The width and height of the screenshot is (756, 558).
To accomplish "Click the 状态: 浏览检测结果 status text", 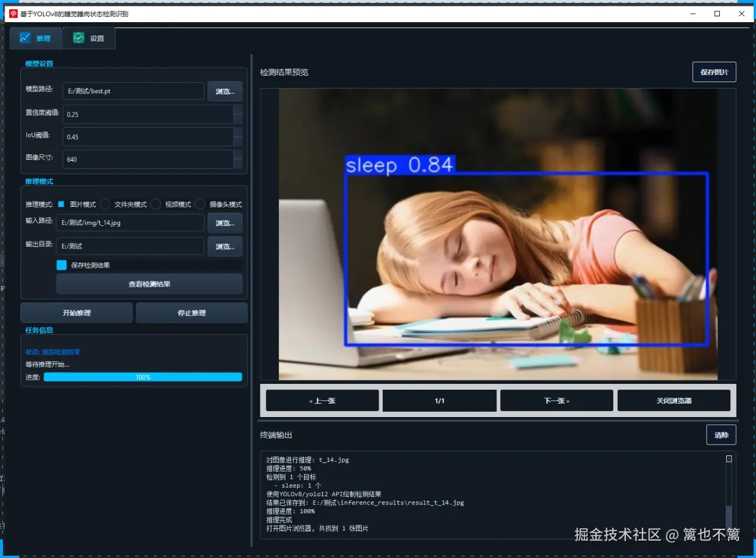I will point(53,352).
